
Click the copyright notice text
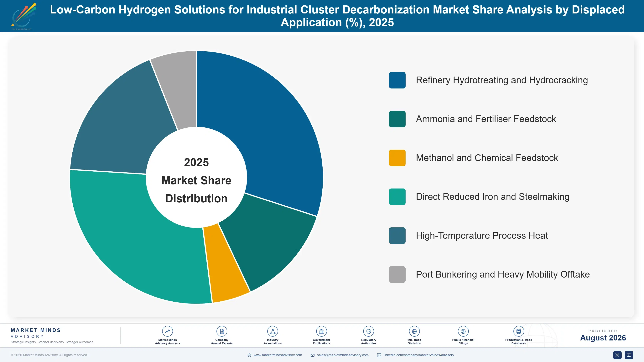[x=49, y=355]
